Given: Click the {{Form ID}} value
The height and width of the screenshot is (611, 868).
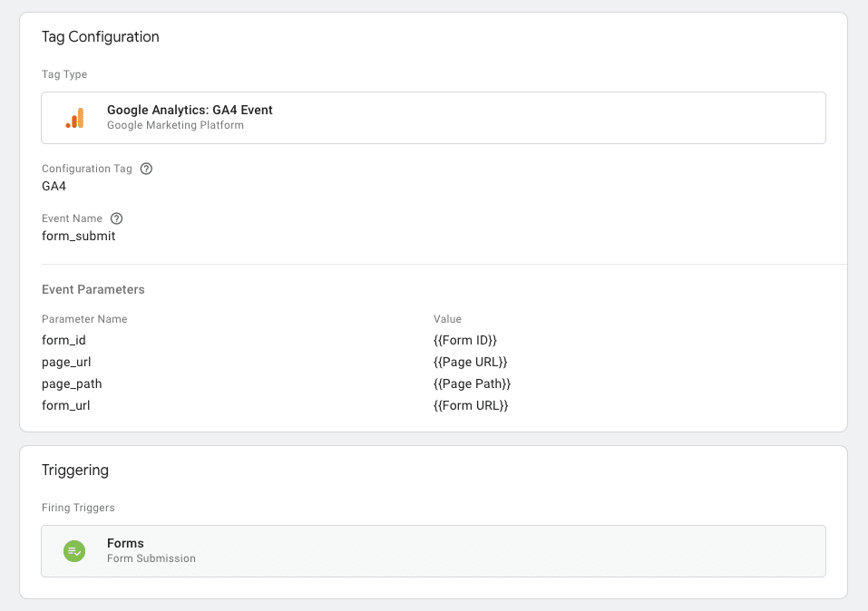Looking at the screenshot, I should click(x=465, y=341).
